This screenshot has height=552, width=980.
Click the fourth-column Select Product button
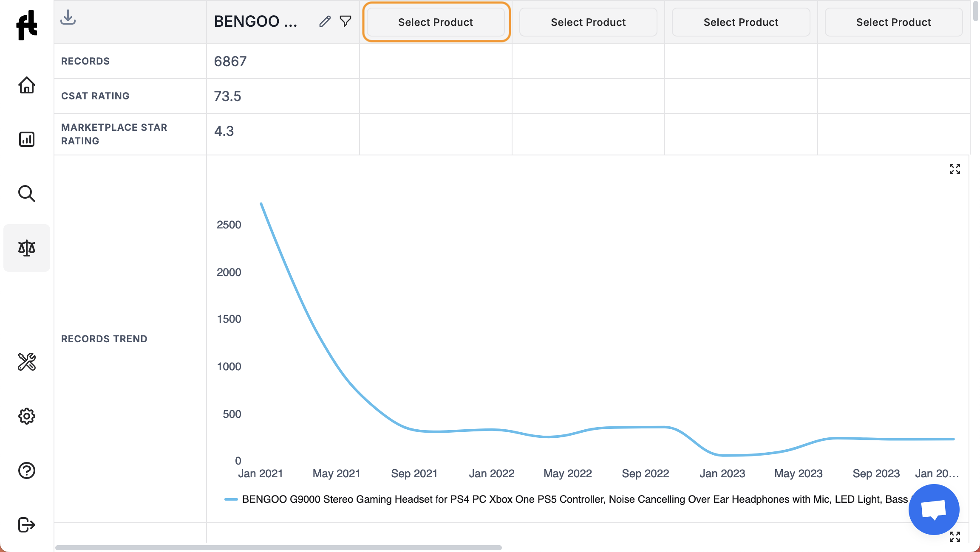point(741,22)
